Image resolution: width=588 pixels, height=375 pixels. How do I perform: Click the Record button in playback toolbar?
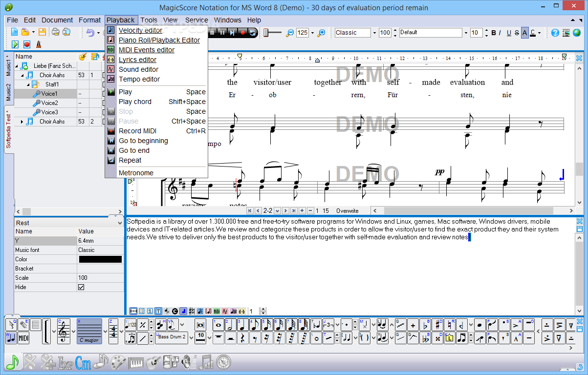pos(242,33)
